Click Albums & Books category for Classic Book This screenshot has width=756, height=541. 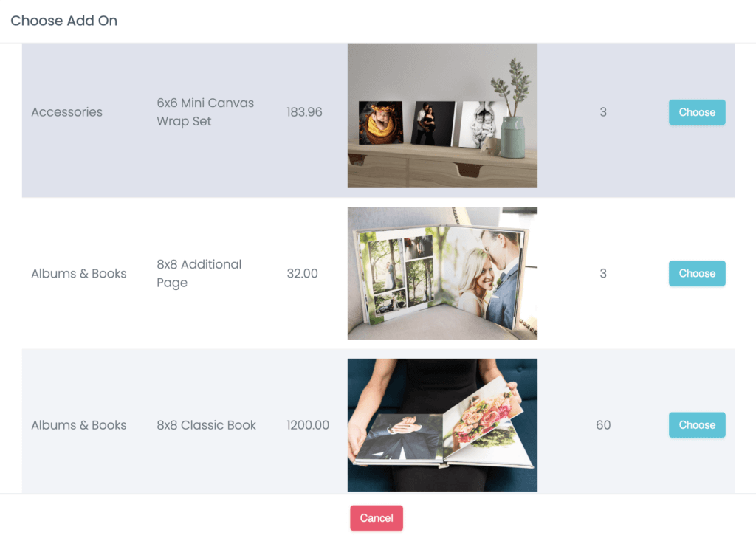79,425
